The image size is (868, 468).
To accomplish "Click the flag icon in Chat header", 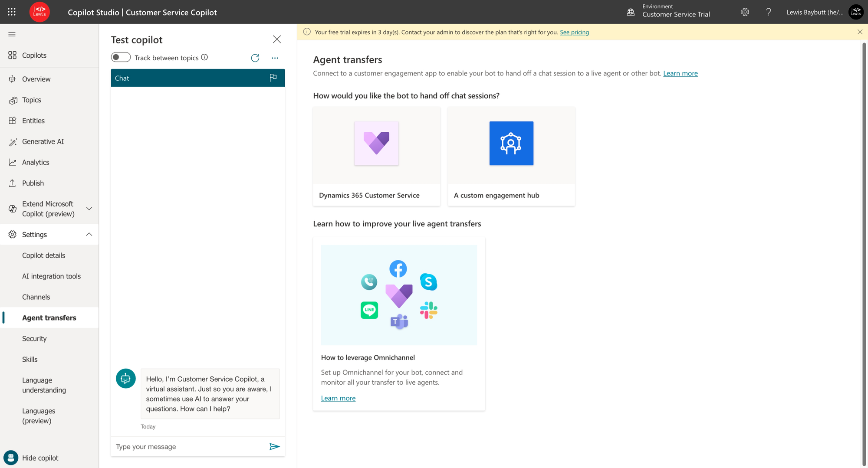I will coord(273,78).
